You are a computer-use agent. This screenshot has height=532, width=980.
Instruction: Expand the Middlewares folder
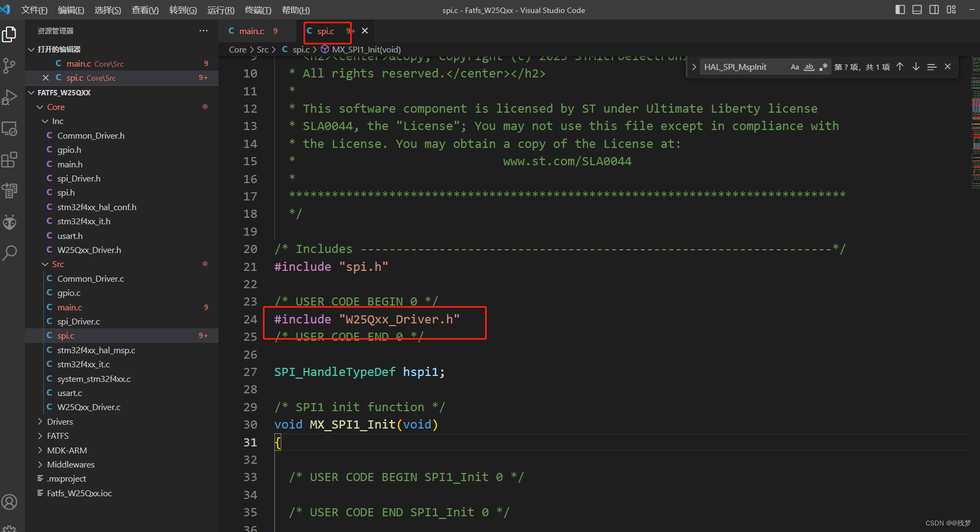click(x=122, y=464)
